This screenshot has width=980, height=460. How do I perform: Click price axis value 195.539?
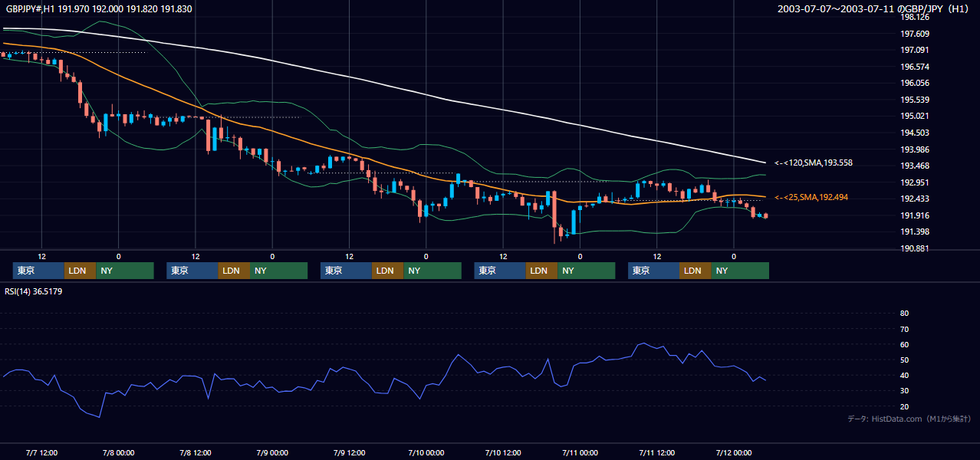coord(916,100)
